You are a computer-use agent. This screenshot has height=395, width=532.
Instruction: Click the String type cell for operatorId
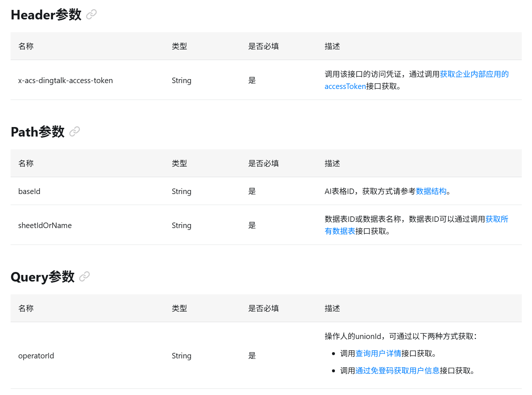pos(182,356)
